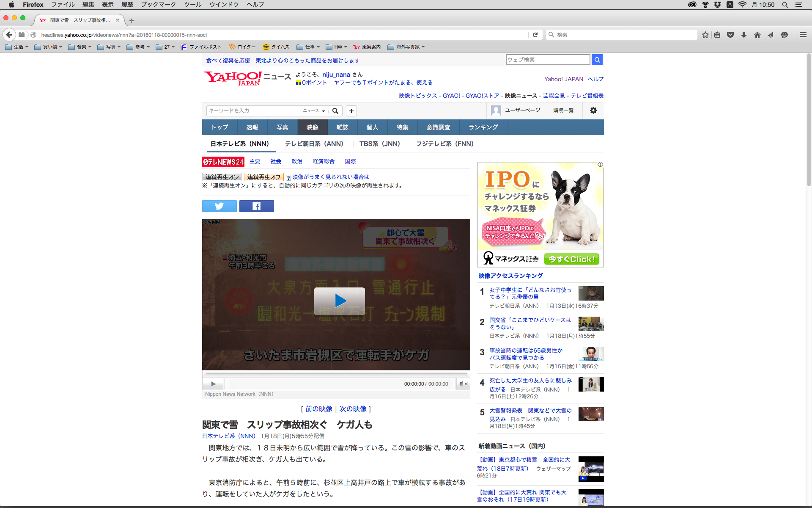Click the plus button beside keyword search
The width and height of the screenshot is (812, 508).
[351, 111]
